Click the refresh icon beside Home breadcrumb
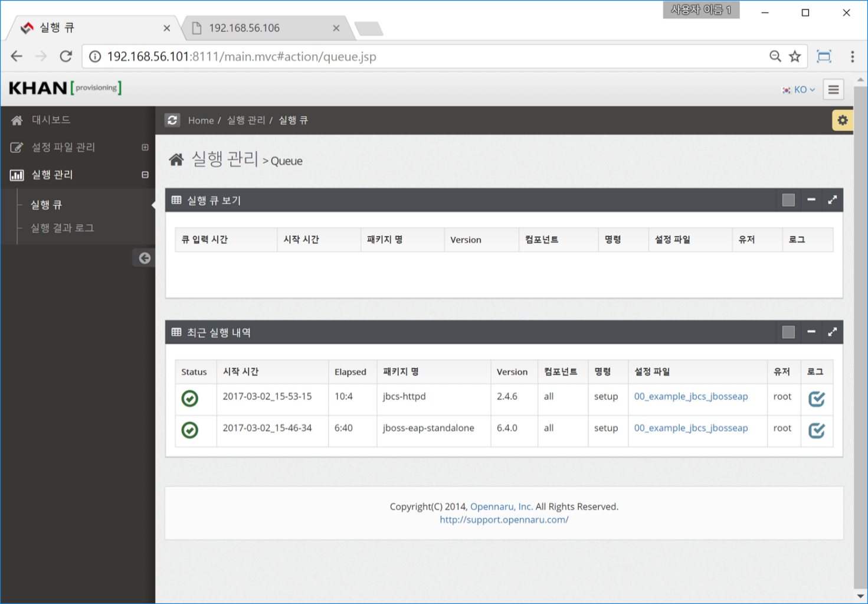The image size is (868, 604). tap(172, 120)
